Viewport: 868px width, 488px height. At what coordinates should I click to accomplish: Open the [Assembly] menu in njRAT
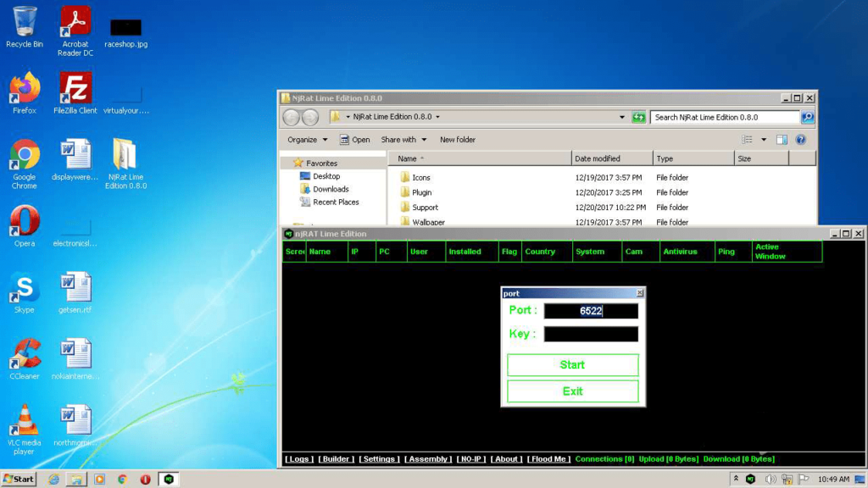click(x=427, y=458)
